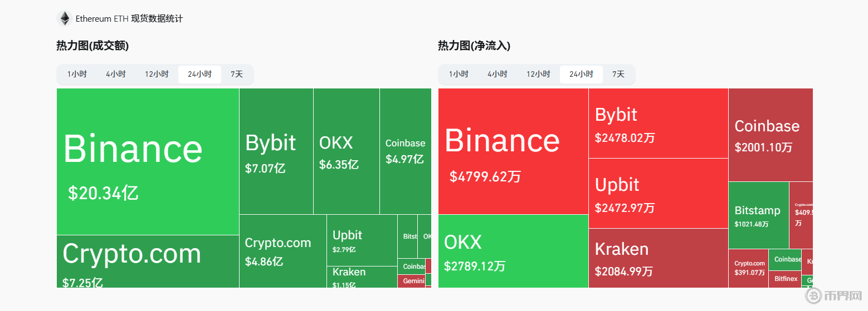Select the Coinbase $4.97亿 volume tile
This screenshot has height=311, width=868.
[x=405, y=151]
